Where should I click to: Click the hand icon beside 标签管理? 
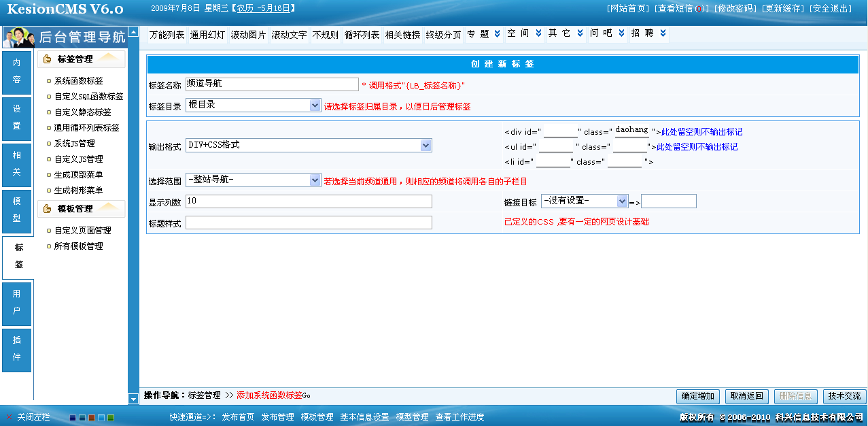47,59
